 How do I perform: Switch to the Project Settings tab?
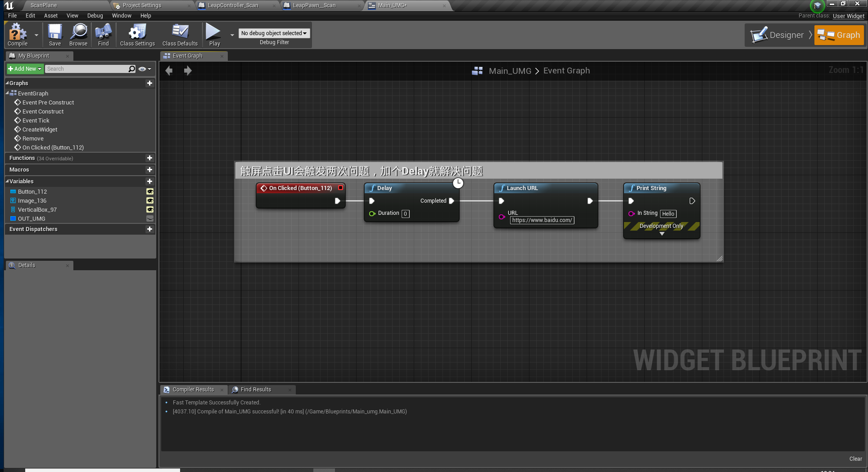click(x=141, y=5)
